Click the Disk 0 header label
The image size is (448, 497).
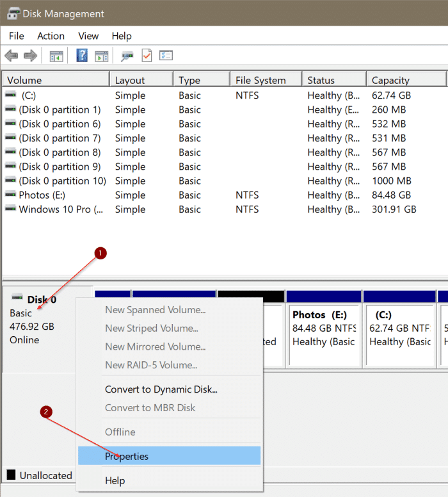[42, 300]
